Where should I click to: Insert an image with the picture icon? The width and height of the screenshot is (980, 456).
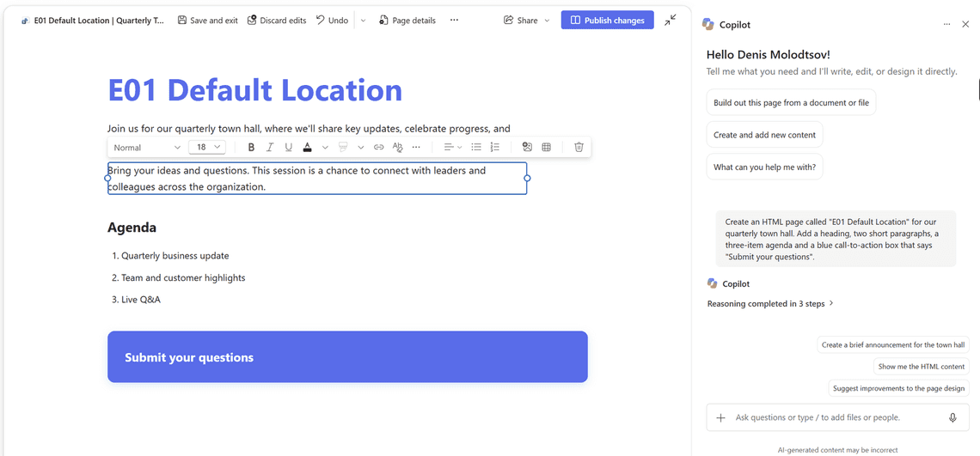528,148
